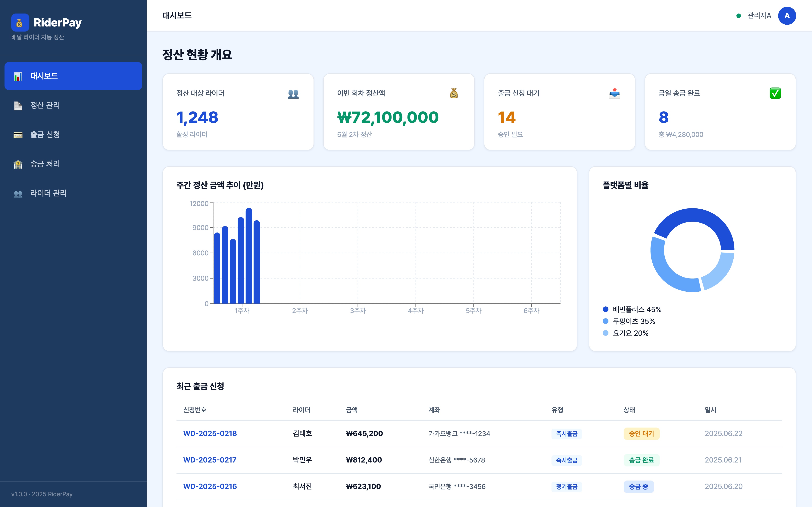Go to the 라이더 관리 menu item
The width and height of the screenshot is (812, 507).
click(x=48, y=193)
